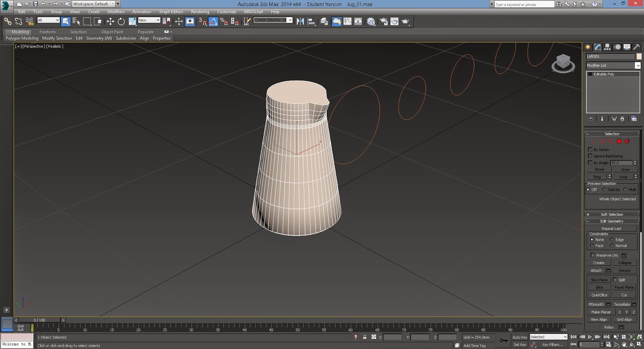Select the Move transform tool
Image resolution: width=644 pixels, height=349 pixels.
point(110,21)
